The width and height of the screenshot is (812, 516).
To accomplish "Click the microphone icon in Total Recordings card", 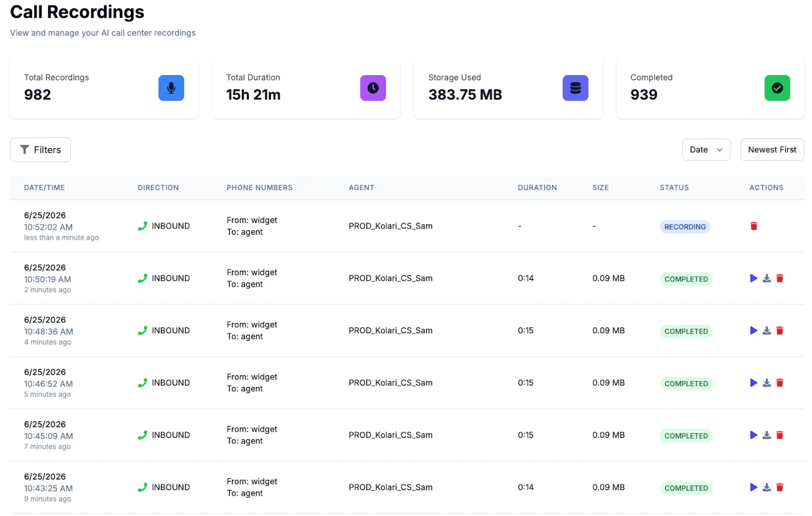I will [171, 88].
